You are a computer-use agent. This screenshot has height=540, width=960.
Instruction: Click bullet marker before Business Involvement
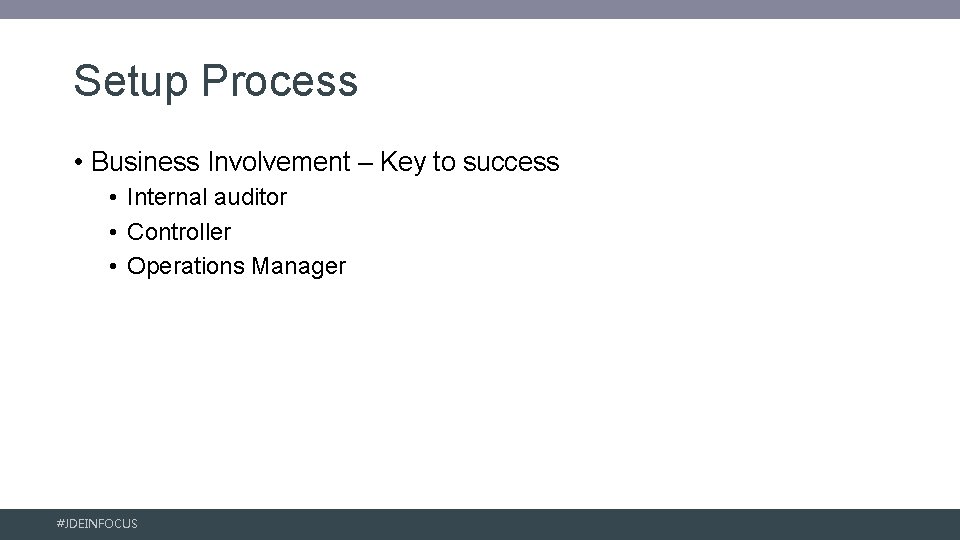(x=77, y=162)
